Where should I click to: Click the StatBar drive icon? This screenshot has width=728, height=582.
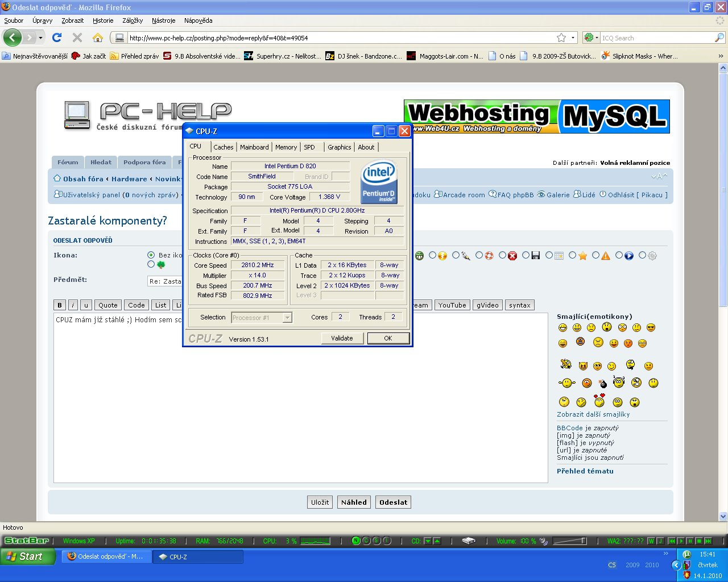tap(469, 541)
